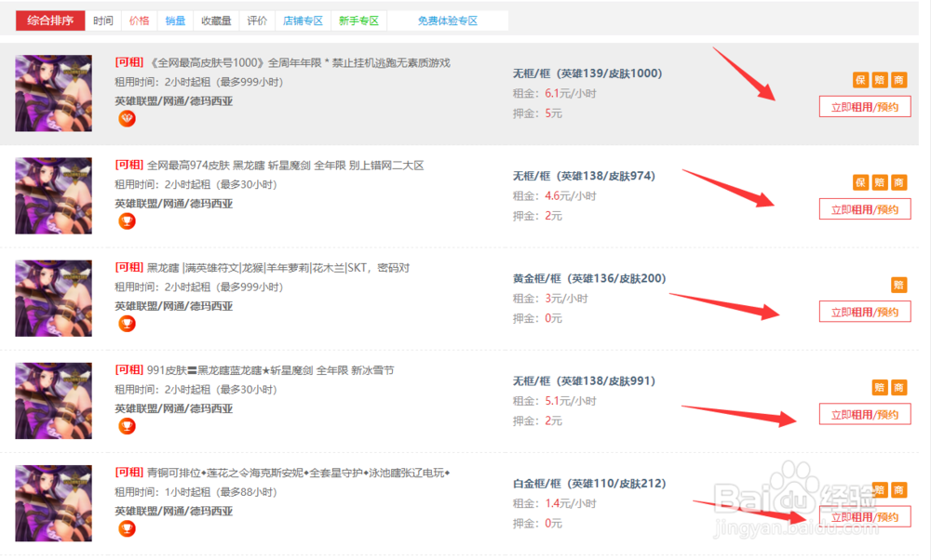The height and width of the screenshot is (560, 931).
Task: Click 无框/框（英雄138/皮肤974）text
Action: (x=584, y=176)
